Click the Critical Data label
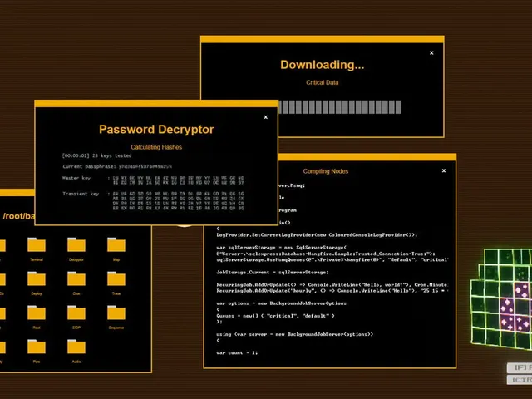This screenshot has height=399, width=532. click(323, 82)
